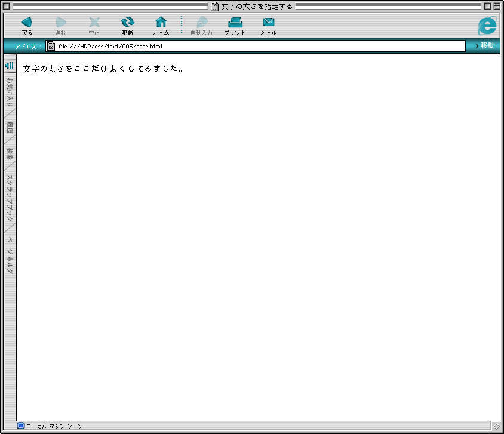The image size is (504, 434).
Task: Toggle the Explorer bar collapse arrow
Action: (10, 65)
